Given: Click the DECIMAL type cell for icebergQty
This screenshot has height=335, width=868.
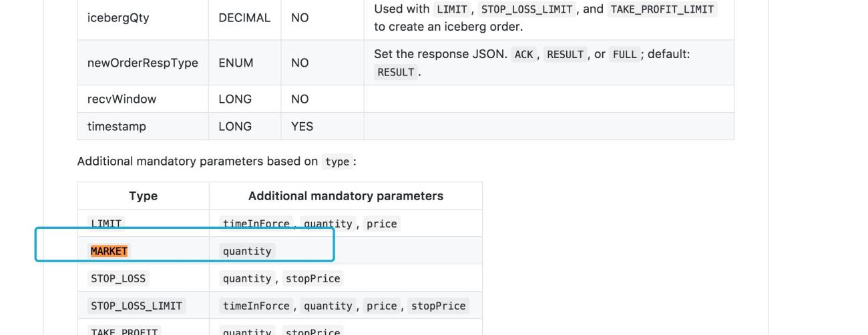Looking at the screenshot, I should 244,19.
